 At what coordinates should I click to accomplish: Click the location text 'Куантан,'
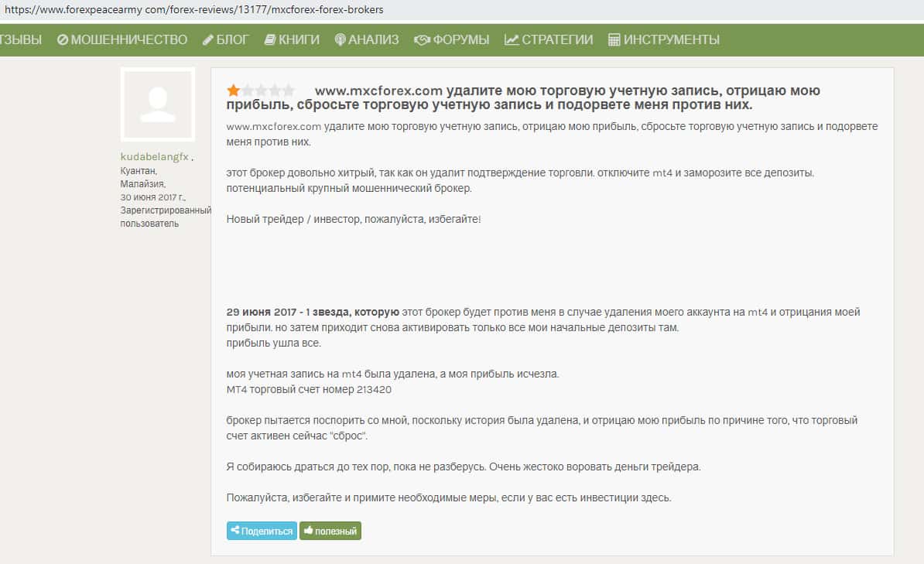(x=139, y=171)
